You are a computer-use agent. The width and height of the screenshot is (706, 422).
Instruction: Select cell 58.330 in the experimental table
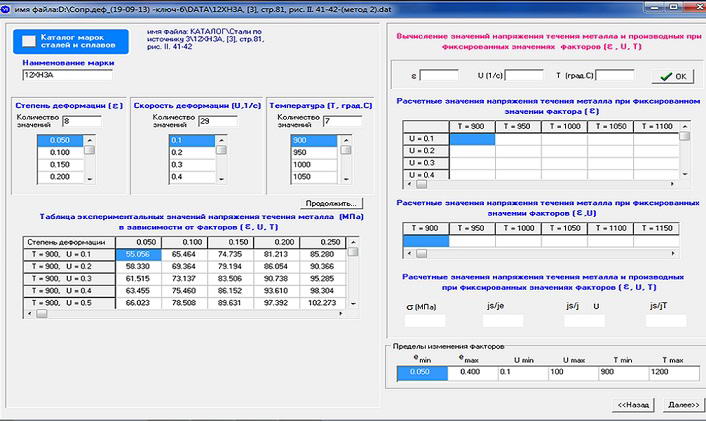[138, 267]
